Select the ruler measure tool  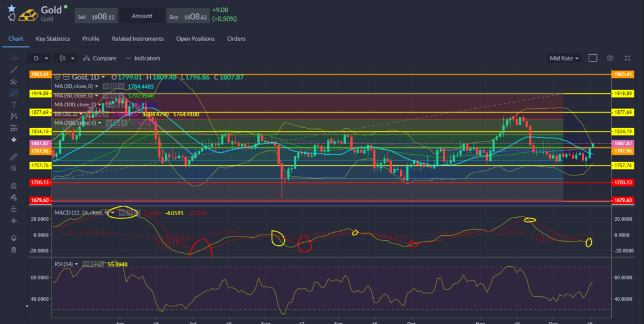point(14,157)
